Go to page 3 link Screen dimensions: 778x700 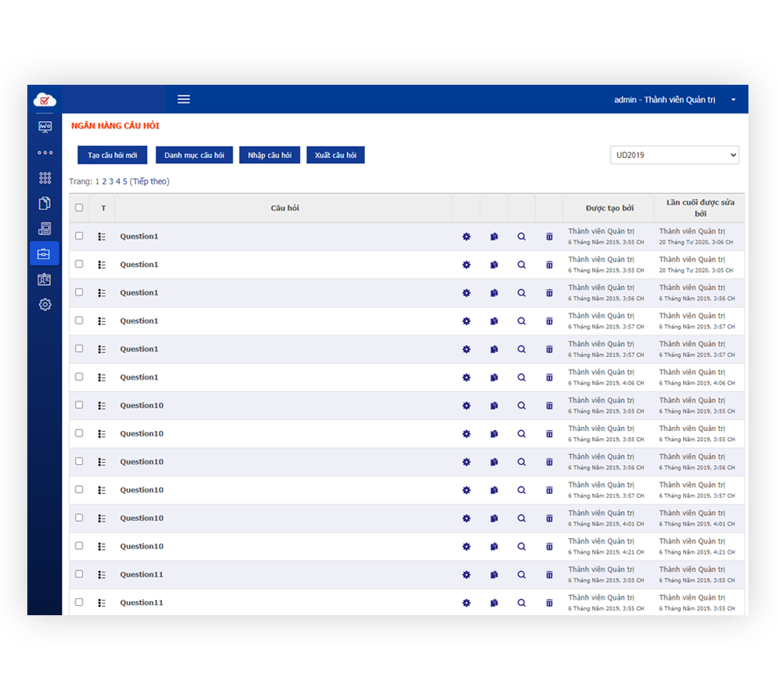(111, 181)
